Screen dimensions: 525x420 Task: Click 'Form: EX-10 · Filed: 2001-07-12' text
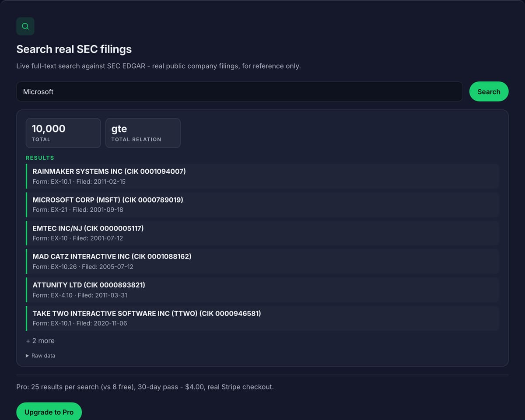[78, 238]
